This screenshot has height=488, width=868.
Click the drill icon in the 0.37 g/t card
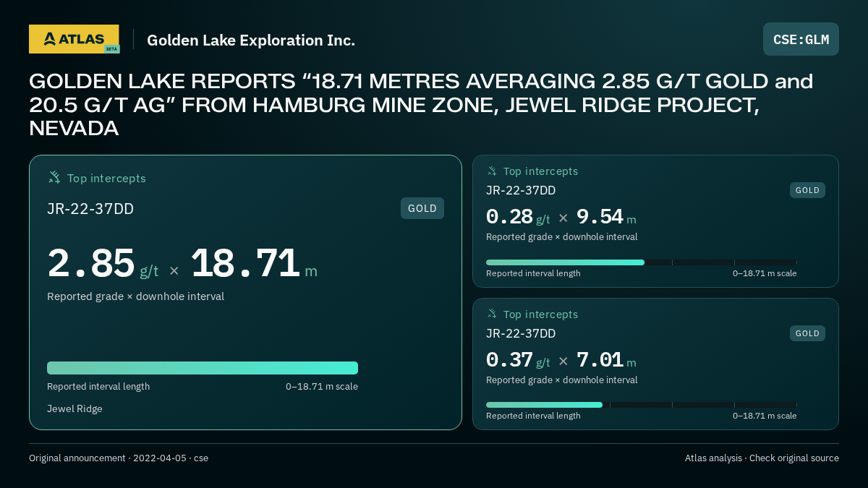coord(492,314)
